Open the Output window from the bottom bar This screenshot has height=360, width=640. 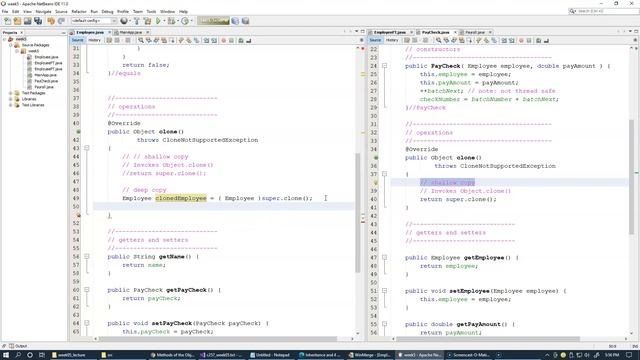(18, 346)
